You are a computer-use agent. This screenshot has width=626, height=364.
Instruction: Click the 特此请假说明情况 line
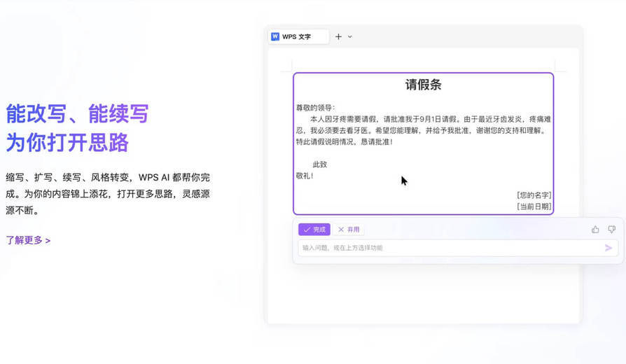344,141
